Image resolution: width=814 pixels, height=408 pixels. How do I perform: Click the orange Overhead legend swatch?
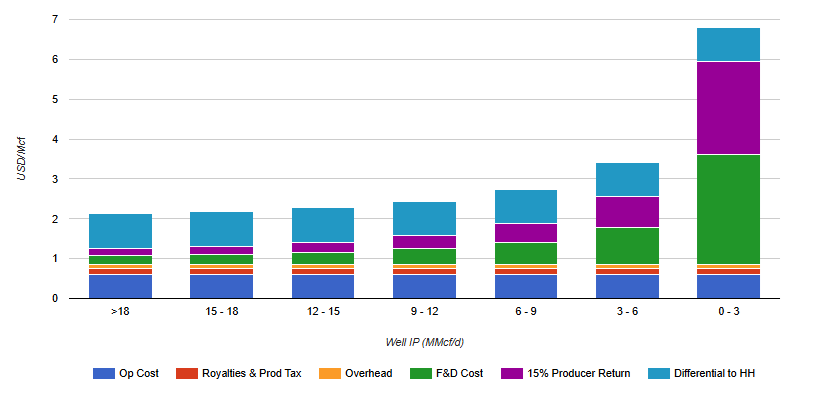pyautogui.click(x=332, y=373)
